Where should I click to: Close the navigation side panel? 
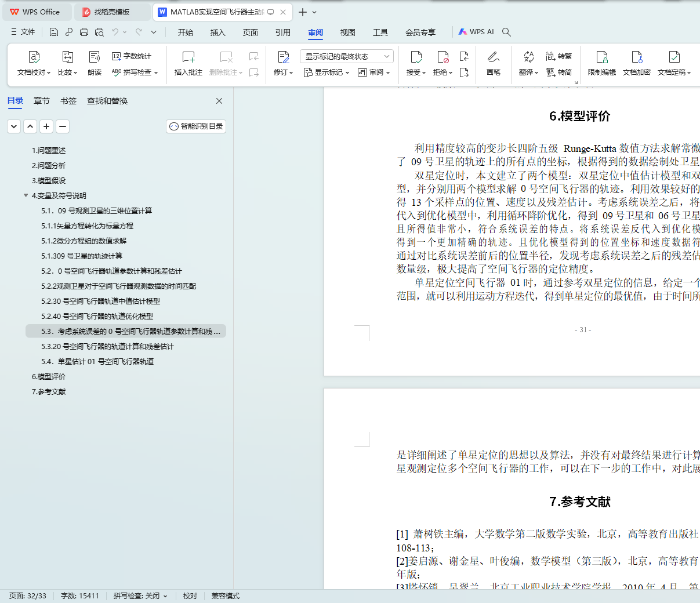point(219,101)
